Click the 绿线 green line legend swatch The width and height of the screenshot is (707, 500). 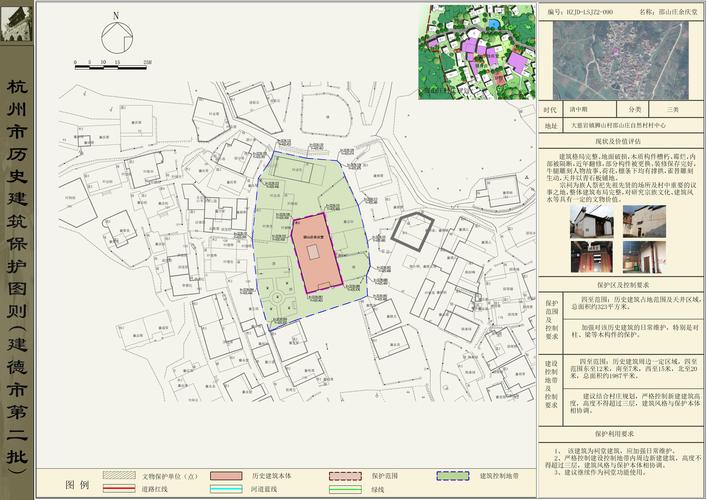(345, 489)
